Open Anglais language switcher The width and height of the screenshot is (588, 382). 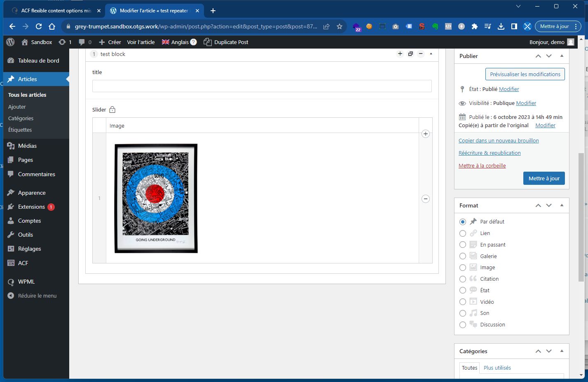(175, 42)
